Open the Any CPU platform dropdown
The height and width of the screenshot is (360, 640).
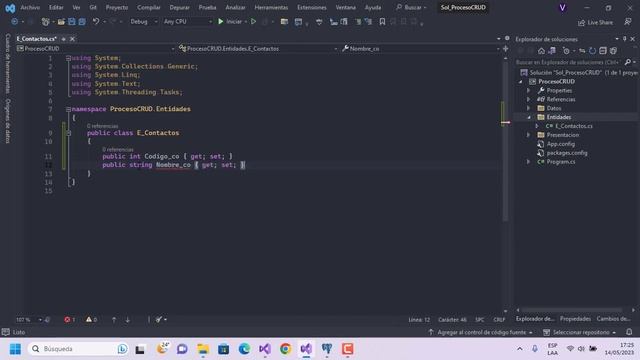tap(188, 22)
